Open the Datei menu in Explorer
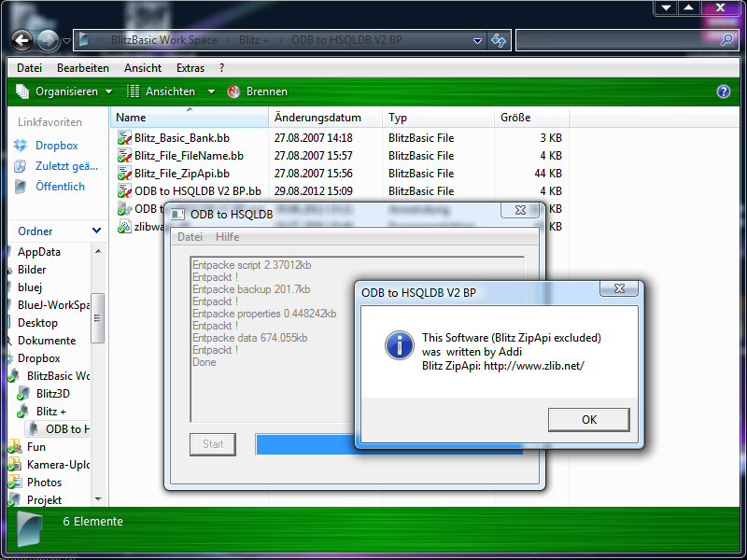The width and height of the screenshot is (747, 560). (30, 68)
